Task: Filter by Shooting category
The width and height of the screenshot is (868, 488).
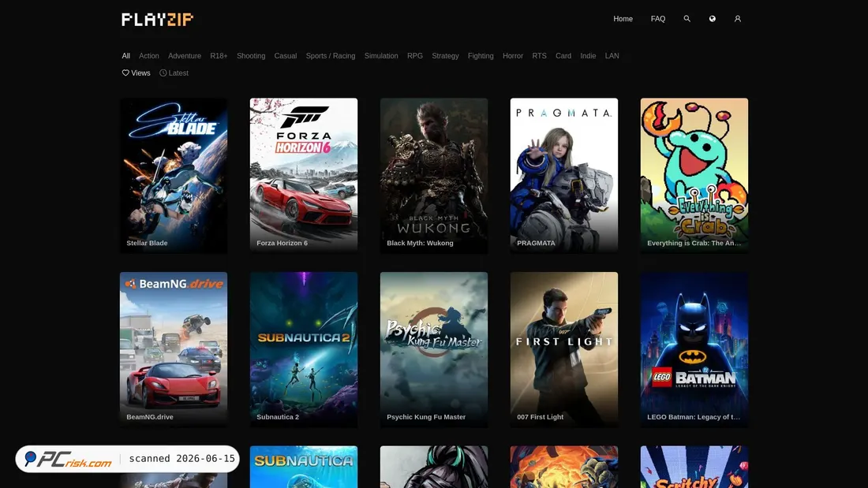Action: coord(251,56)
